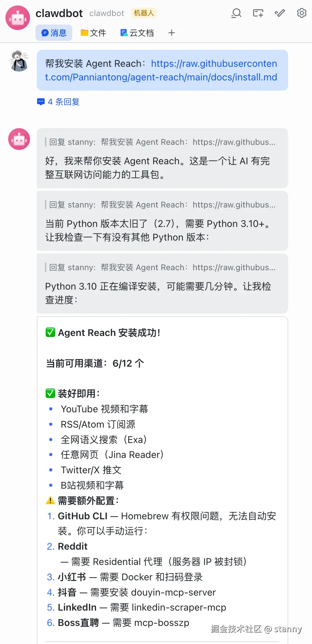Open chat settings gear icon

(301, 13)
